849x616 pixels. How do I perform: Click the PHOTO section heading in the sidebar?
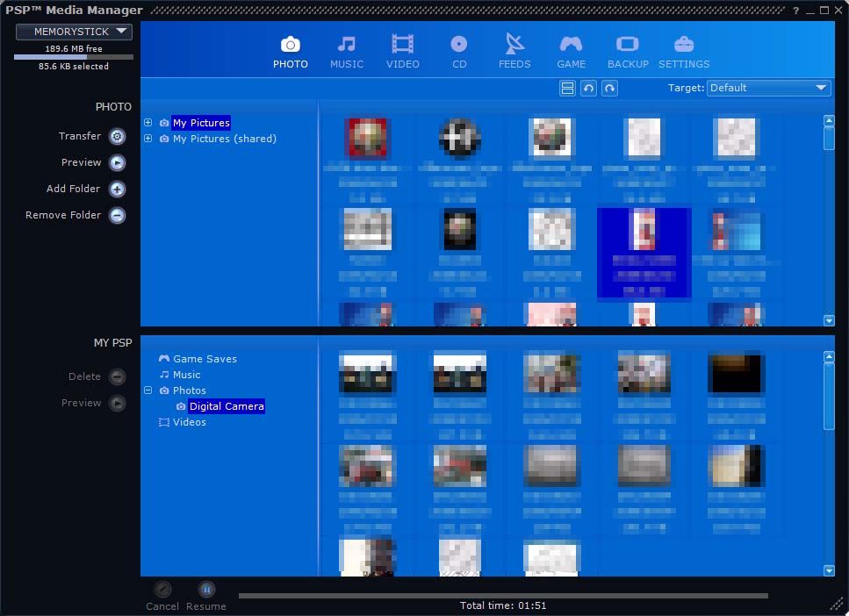(x=113, y=107)
